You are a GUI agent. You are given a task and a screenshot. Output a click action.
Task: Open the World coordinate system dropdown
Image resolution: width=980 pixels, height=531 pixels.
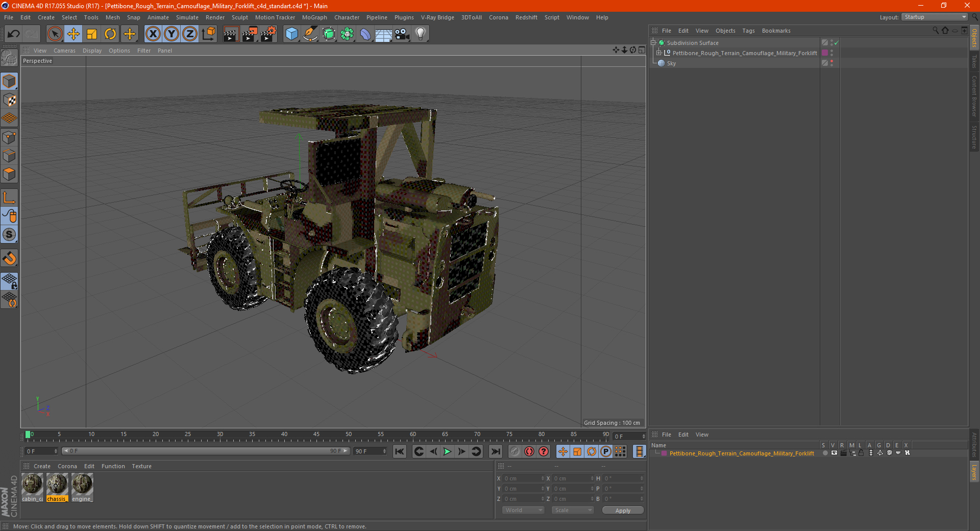(523, 510)
